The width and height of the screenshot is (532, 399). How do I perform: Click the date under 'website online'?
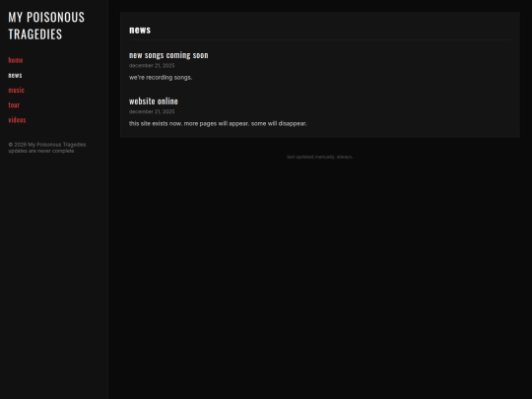[152, 111]
